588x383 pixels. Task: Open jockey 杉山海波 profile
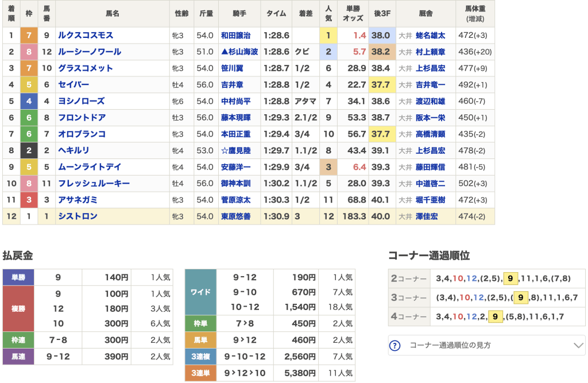click(239, 52)
